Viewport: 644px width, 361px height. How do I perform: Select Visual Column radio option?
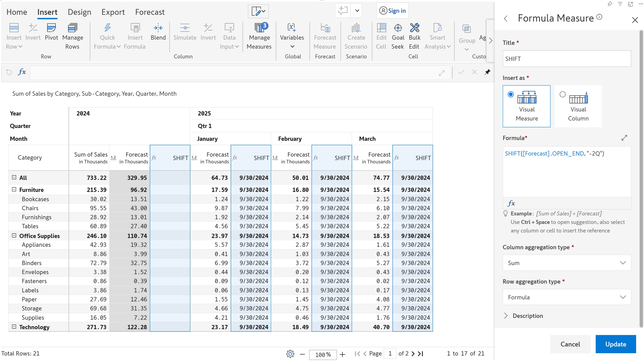[562, 94]
